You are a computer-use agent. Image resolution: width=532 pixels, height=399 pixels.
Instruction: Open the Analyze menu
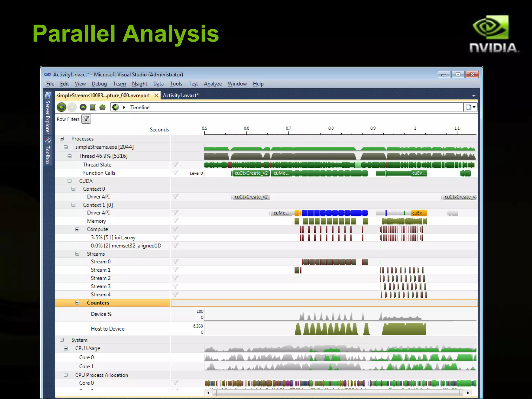click(213, 84)
